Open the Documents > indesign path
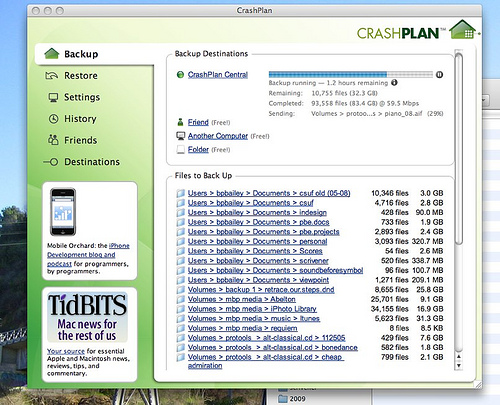Viewport: 500px width, 405px height. point(257,212)
